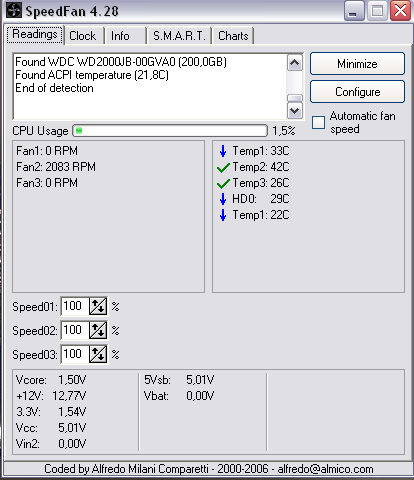414x480 pixels.
Task: Close the SpeedFan window
Action: click(x=400, y=11)
